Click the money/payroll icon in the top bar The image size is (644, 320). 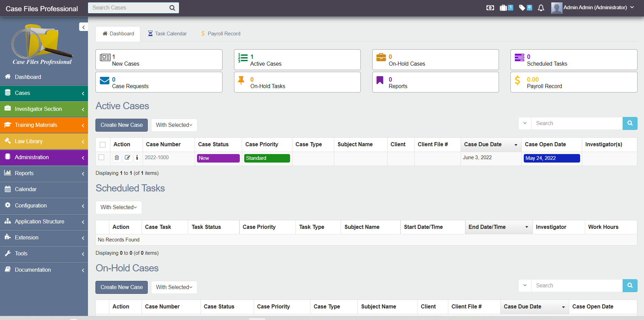click(x=490, y=7)
